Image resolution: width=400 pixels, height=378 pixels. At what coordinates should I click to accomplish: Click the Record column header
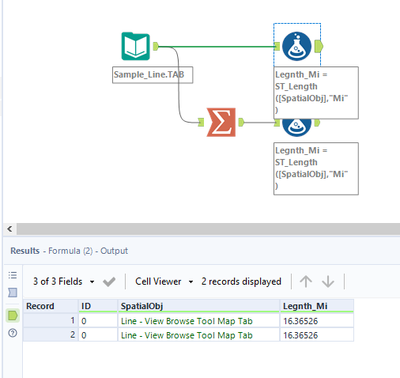click(x=51, y=306)
